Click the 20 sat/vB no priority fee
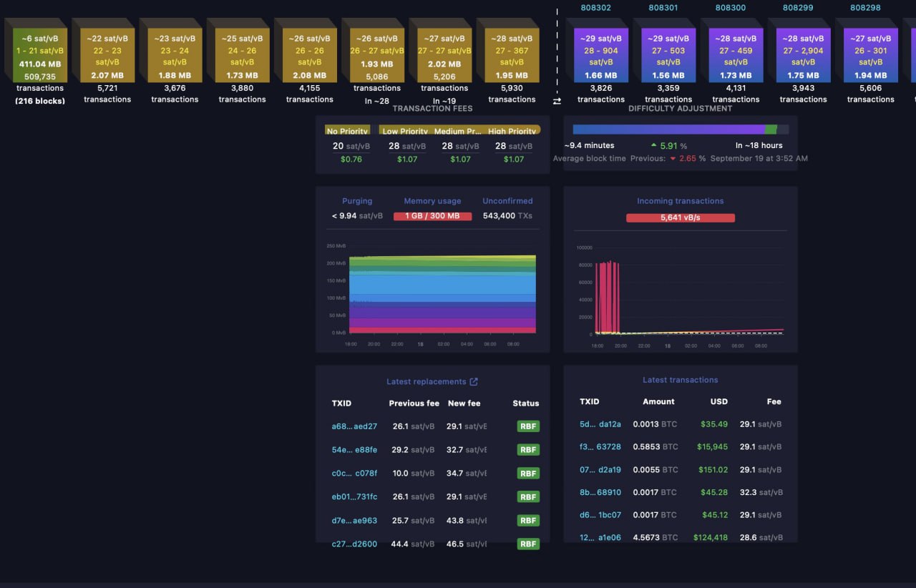 [351, 146]
